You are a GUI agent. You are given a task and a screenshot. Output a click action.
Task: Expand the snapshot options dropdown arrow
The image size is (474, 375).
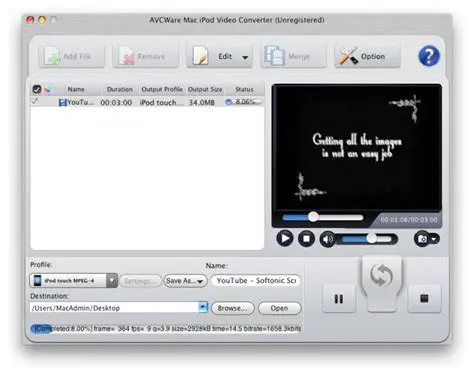434,239
